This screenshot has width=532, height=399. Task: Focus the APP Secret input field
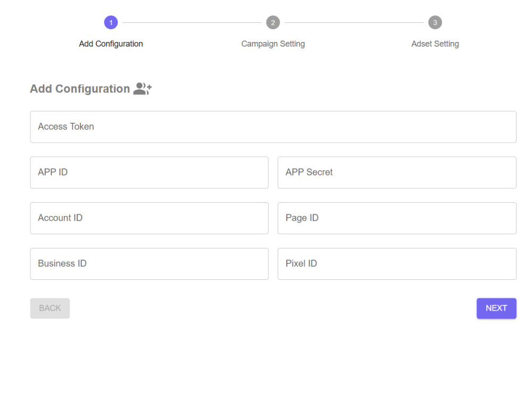pos(397,172)
